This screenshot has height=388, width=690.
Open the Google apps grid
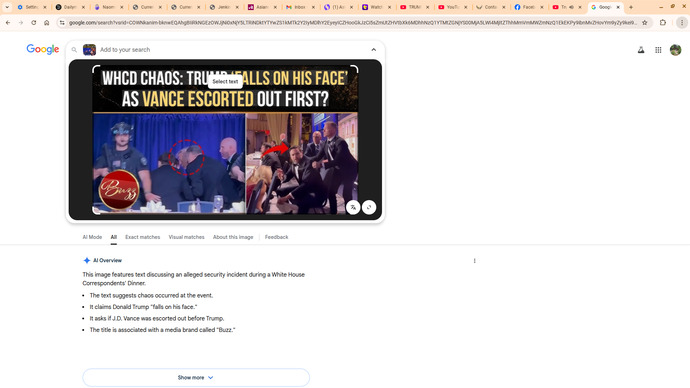(x=658, y=50)
